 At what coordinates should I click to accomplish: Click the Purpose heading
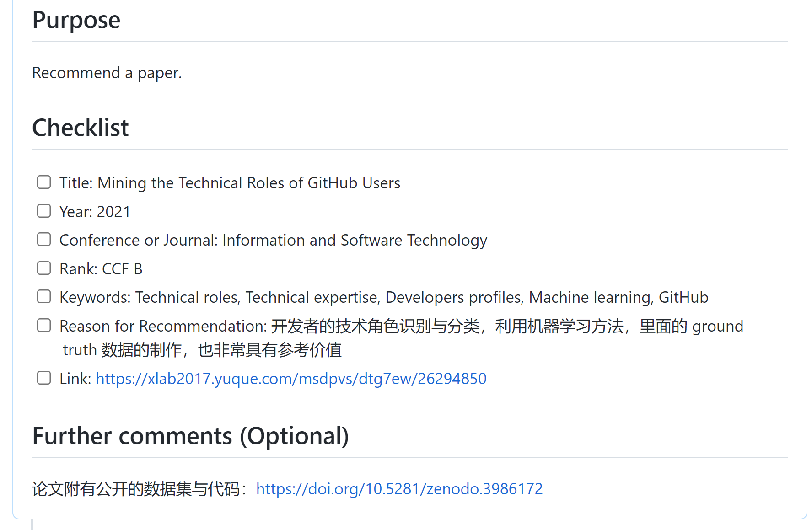pos(76,20)
